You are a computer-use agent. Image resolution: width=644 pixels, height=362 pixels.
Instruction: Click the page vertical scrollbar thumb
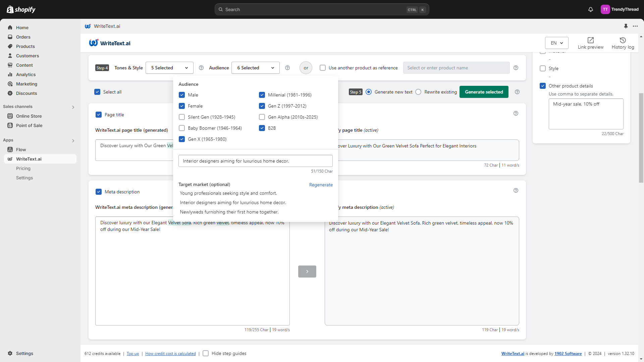pyautogui.click(x=641, y=137)
